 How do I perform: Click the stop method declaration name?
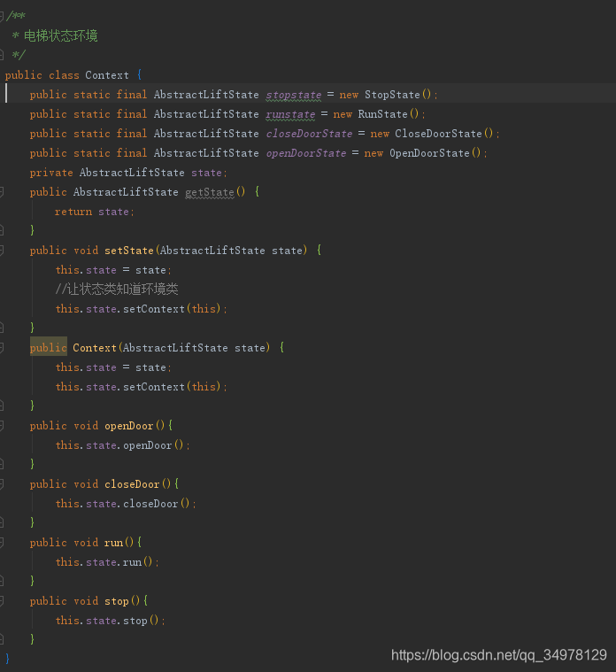(117, 601)
